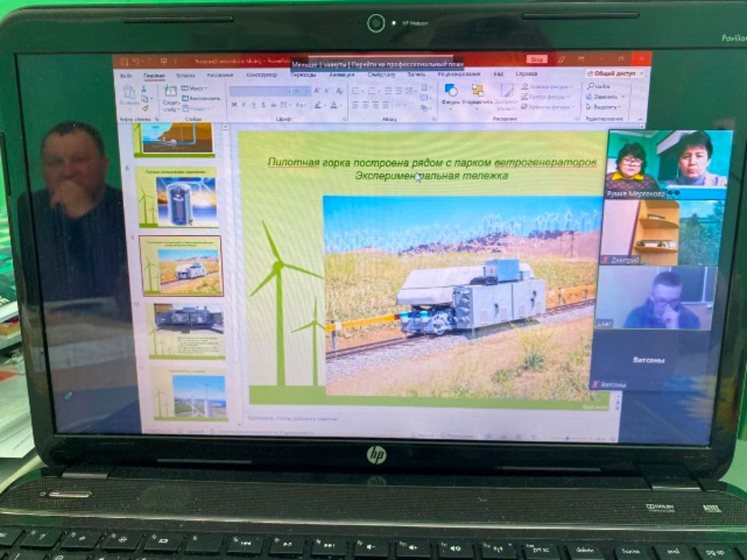This screenshot has width=747, height=560.
Task: Click the Arrange (Упорядочить) icon
Action: (x=477, y=90)
